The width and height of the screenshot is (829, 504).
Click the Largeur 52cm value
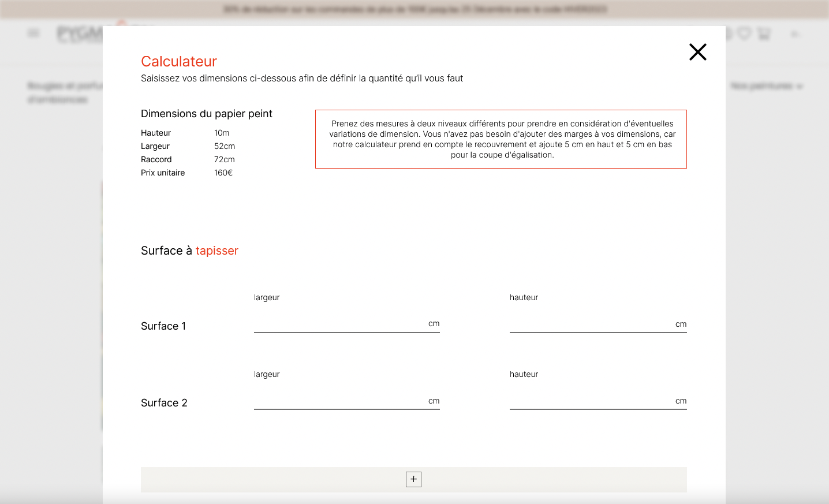tap(225, 146)
